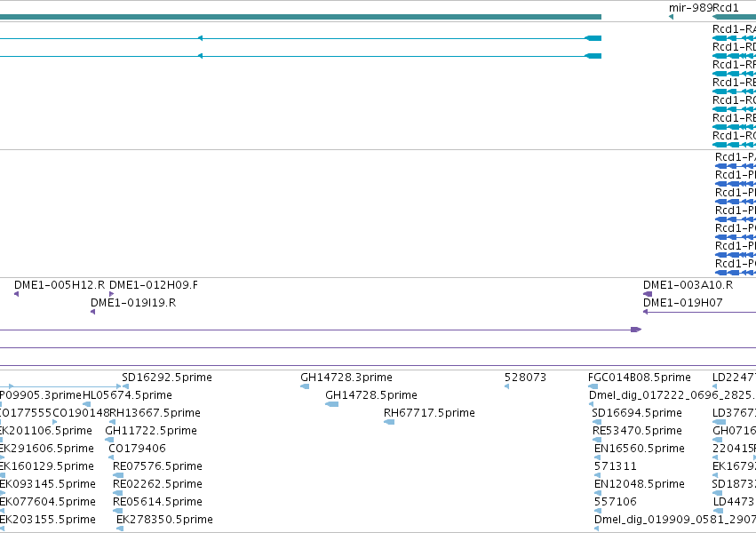
Task: Click the Rcd1 gene label
Action: (726, 8)
